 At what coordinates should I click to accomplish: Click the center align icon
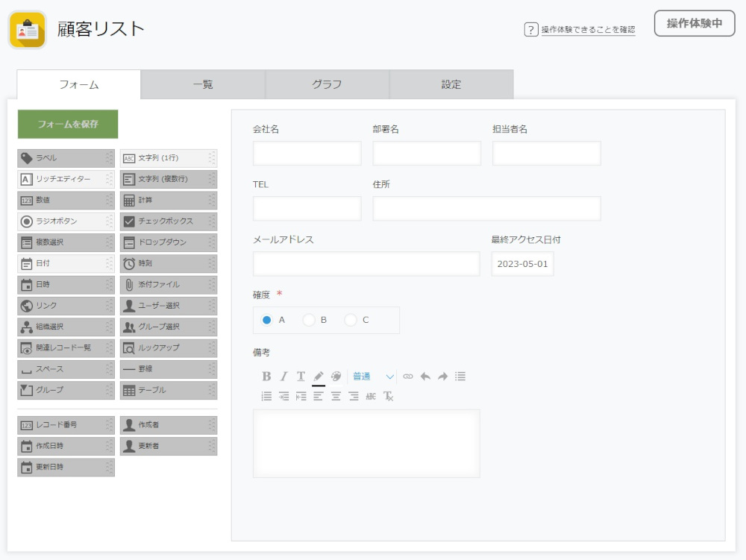point(336,397)
